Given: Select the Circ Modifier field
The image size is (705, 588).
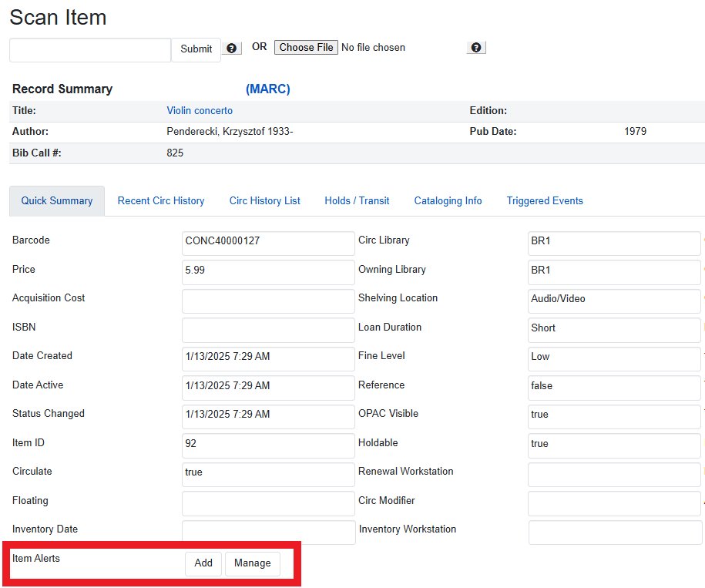Looking at the screenshot, I should (614, 503).
